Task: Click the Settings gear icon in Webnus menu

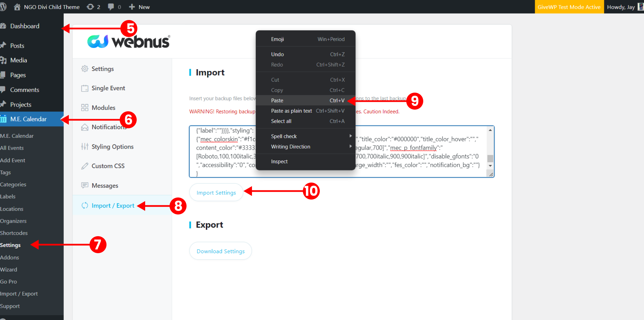Action: pos(85,69)
